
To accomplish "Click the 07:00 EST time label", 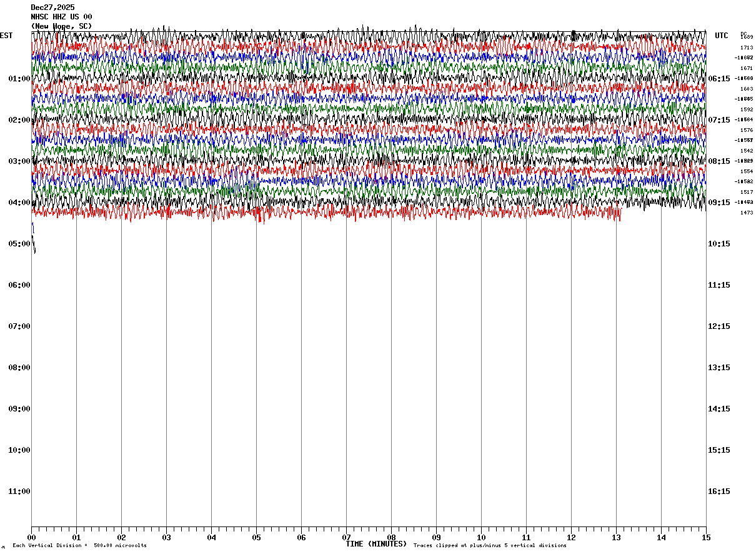I will 19,326.
